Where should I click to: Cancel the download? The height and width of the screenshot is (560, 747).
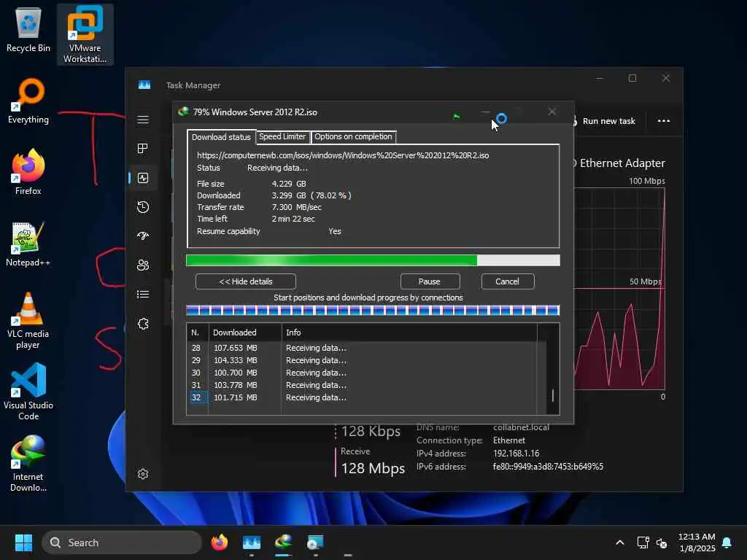(x=508, y=281)
